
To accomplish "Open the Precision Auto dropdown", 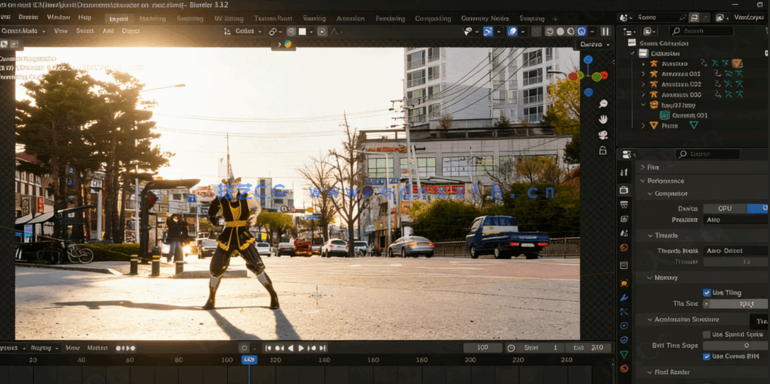I will [735, 219].
